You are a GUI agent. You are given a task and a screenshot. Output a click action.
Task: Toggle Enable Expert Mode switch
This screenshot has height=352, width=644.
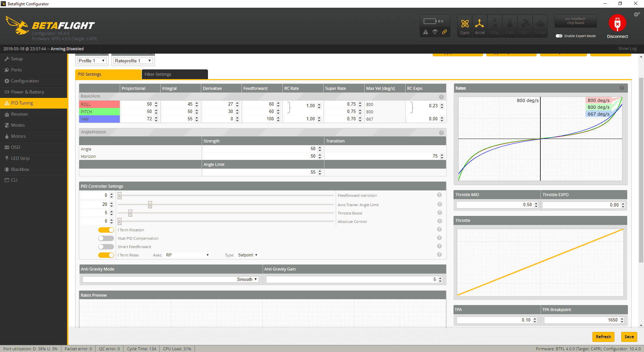[x=559, y=36]
